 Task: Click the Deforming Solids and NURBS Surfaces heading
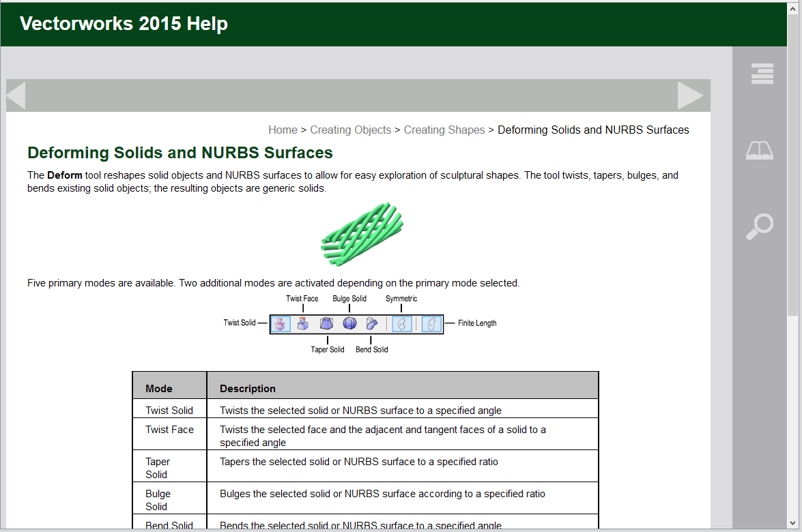tap(180, 152)
